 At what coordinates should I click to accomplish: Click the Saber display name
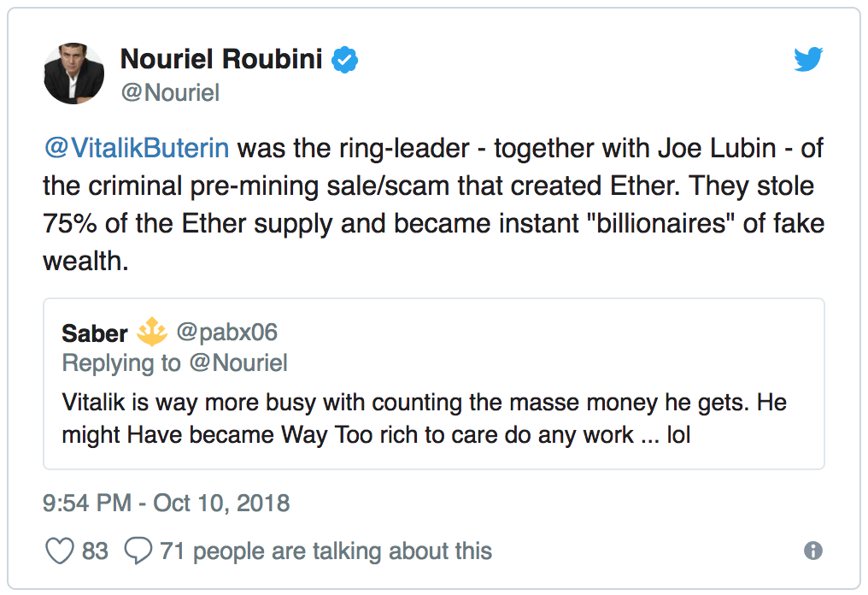[95, 333]
